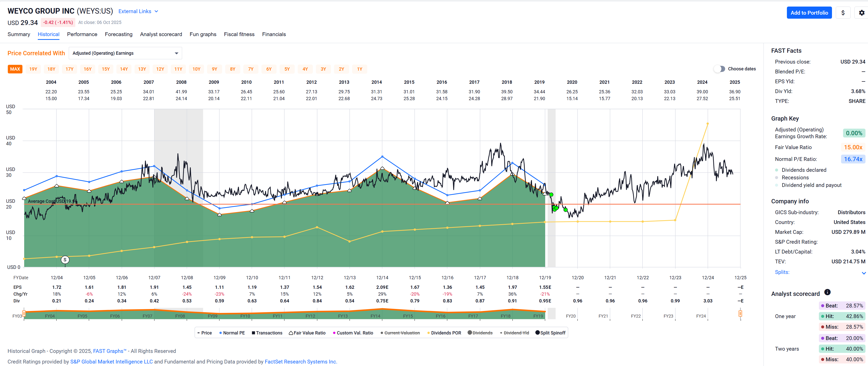Expand the External Links menu
Viewport: 868px width, 366px height.
138,11
